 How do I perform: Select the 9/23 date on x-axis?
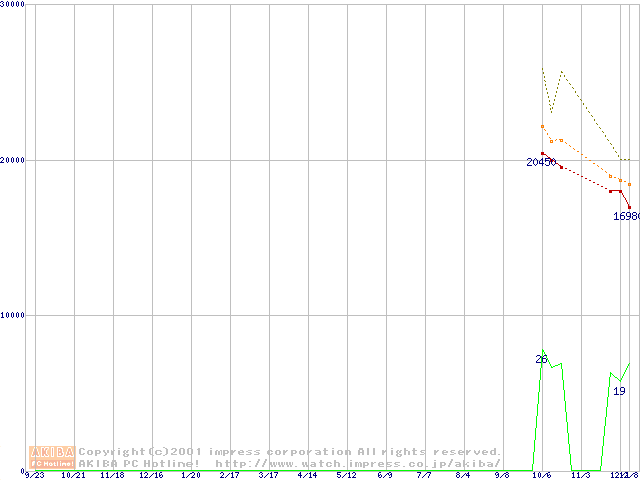[34, 476]
